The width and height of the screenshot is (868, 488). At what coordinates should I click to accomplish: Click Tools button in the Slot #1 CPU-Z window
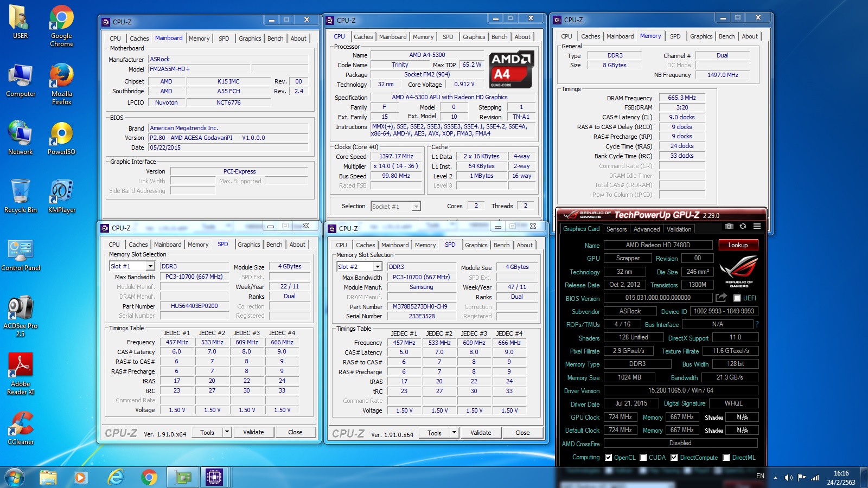[x=207, y=432]
